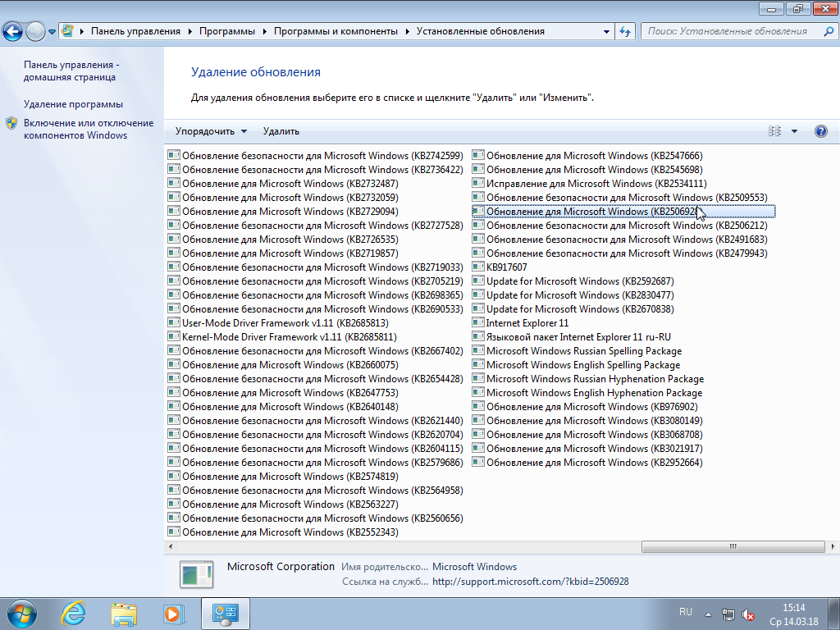The image size is (840, 630).
Task: Select update icon for KB2660075
Action: coord(174,364)
